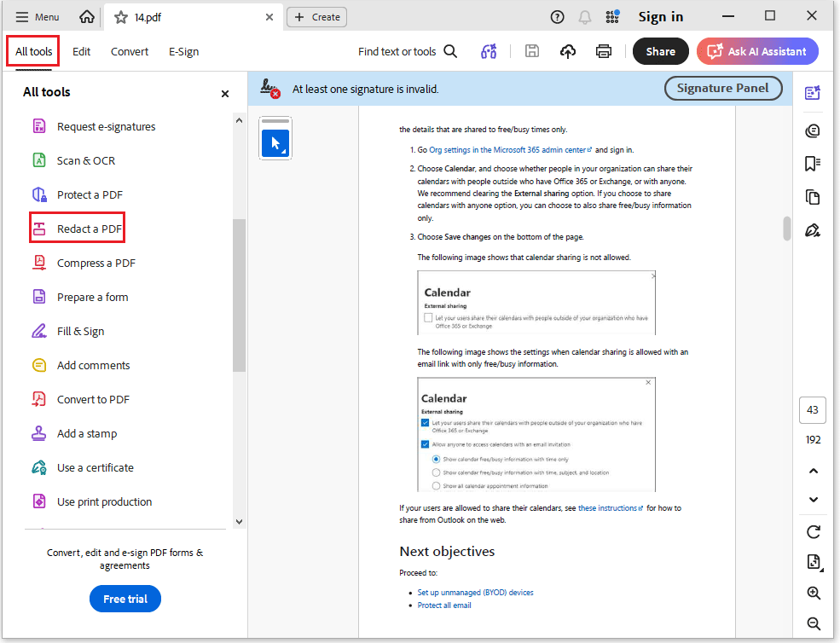
Task: Click the Free trial button
Action: [125, 599]
